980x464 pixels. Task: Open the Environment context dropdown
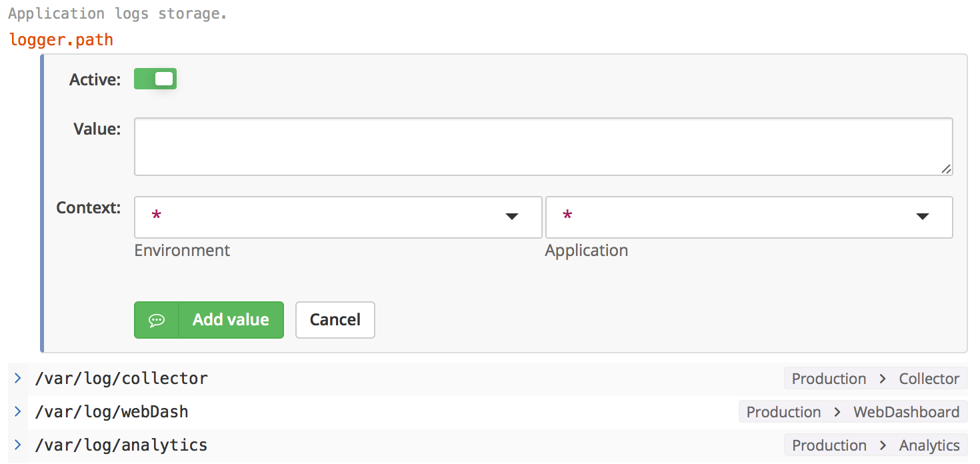[x=338, y=217]
